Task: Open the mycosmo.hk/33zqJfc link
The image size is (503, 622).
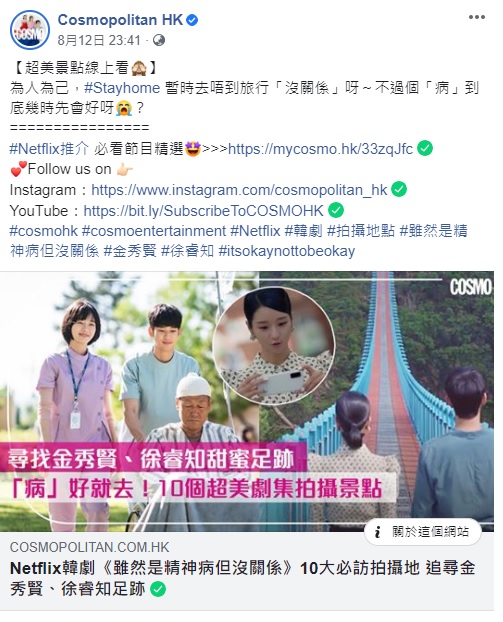Action: [x=321, y=149]
